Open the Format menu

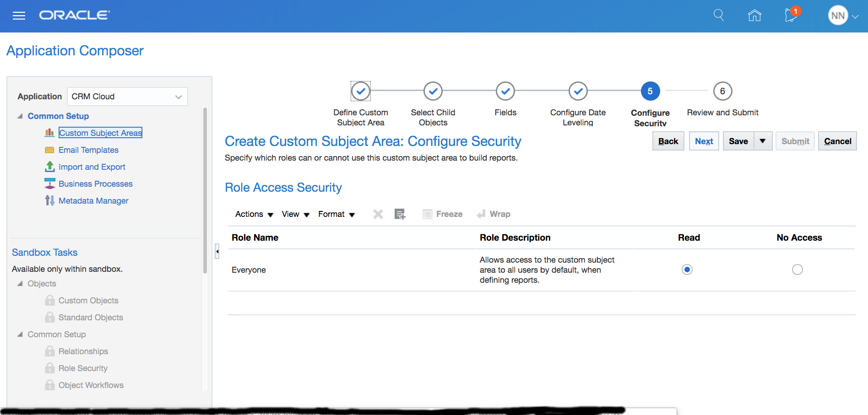point(336,214)
